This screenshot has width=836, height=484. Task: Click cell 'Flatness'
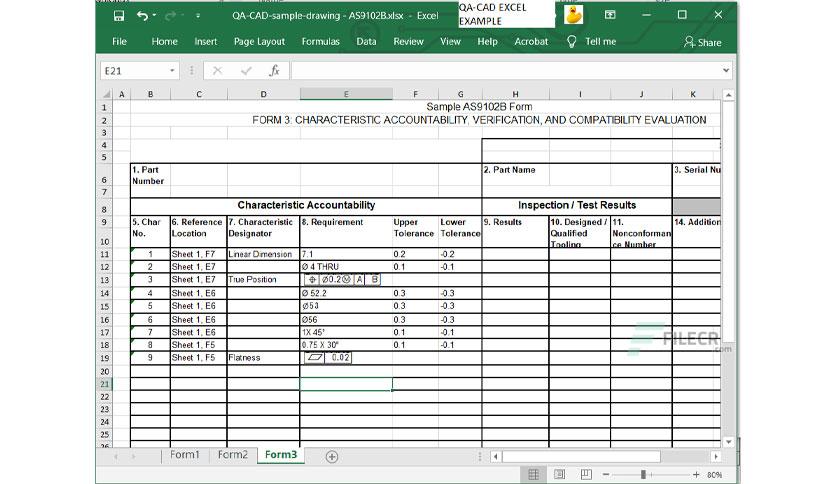point(263,358)
